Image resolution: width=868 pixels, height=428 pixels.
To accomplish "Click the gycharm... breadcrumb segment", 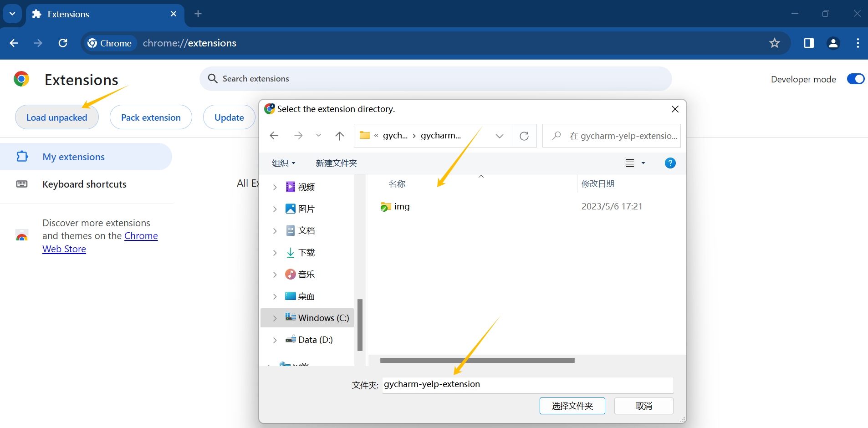I will point(440,136).
